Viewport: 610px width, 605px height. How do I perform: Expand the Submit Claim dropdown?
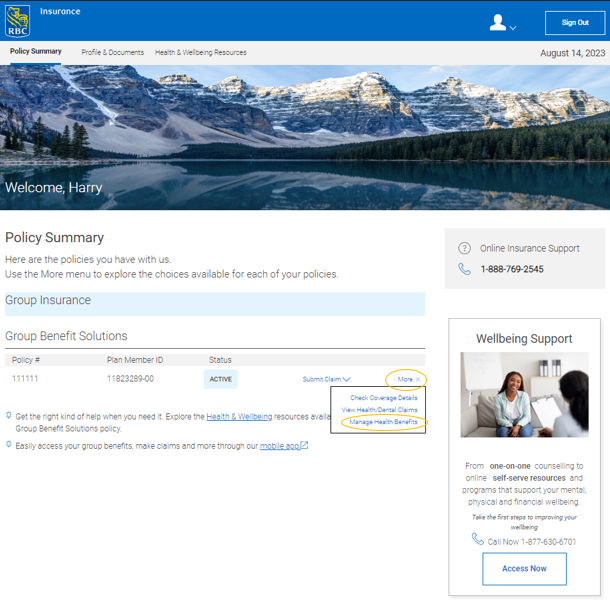(x=326, y=379)
